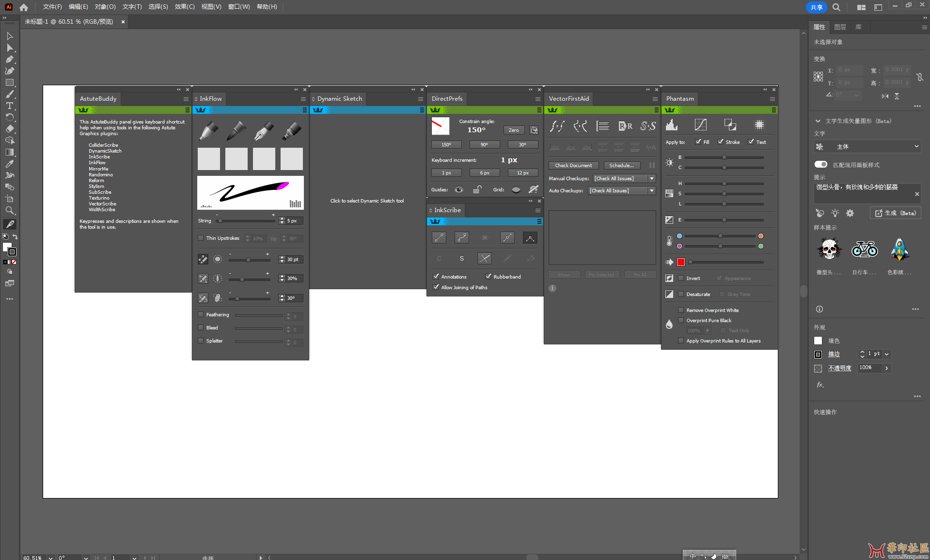Set constrain angle with 90° button
Viewport: 930px width, 560px height.
click(484, 144)
